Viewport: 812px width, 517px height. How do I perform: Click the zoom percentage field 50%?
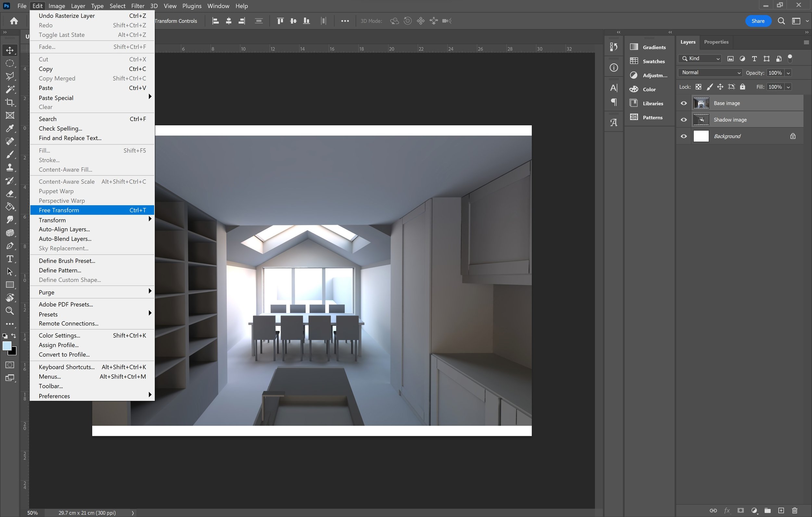click(32, 512)
